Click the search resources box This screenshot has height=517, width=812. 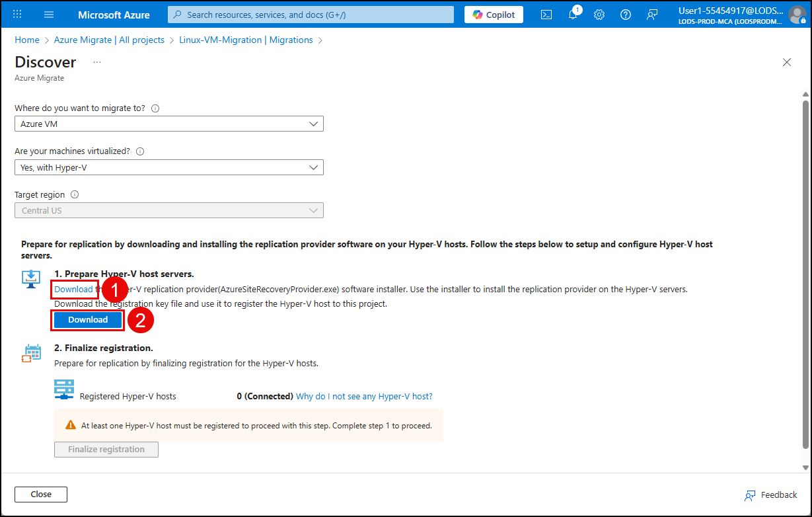click(311, 15)
